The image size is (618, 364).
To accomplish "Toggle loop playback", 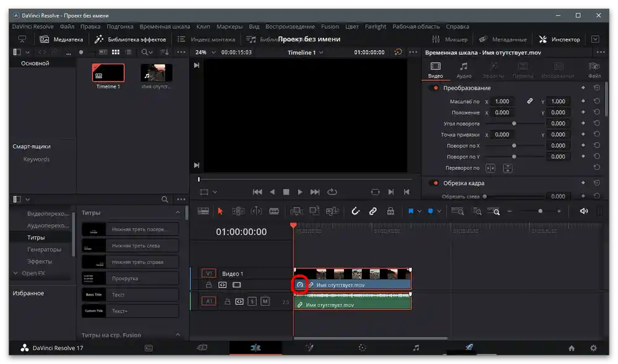I will coord(332,192).
